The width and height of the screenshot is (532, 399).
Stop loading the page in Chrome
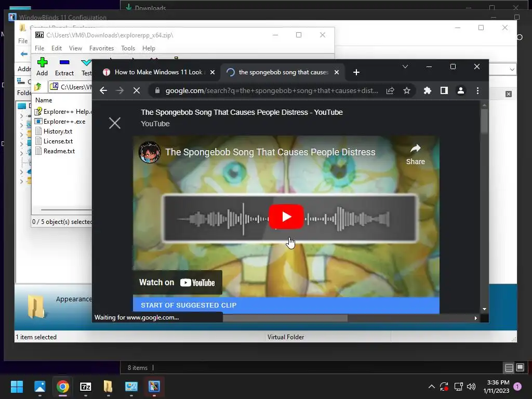tap(137, 90)
